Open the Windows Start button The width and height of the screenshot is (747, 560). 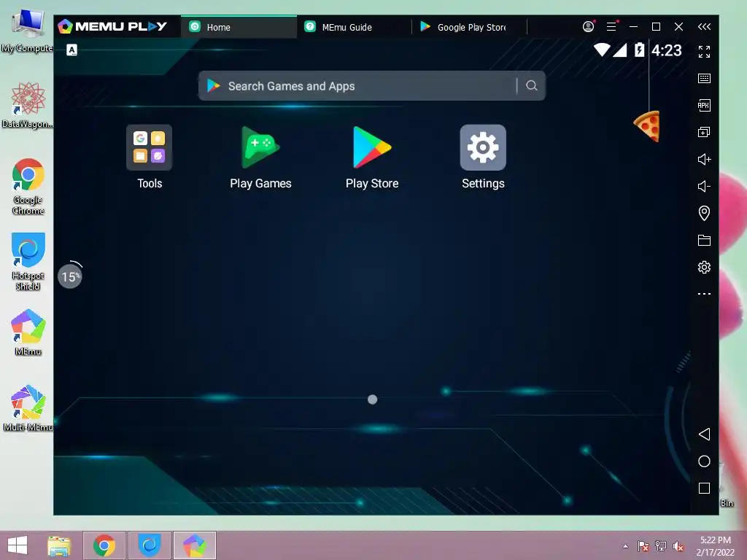18,545
